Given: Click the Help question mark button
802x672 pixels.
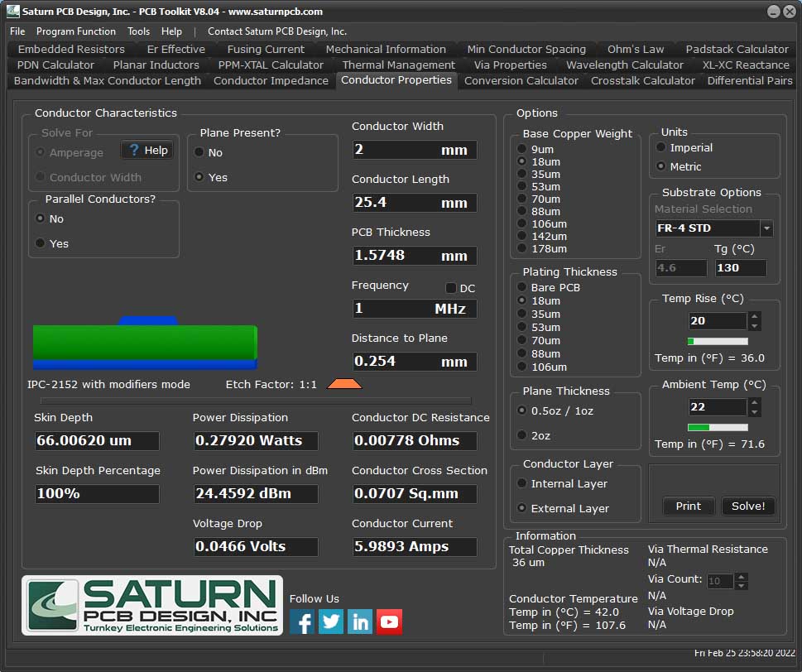Looking at the screenshot, I should [x=147, y=150].
